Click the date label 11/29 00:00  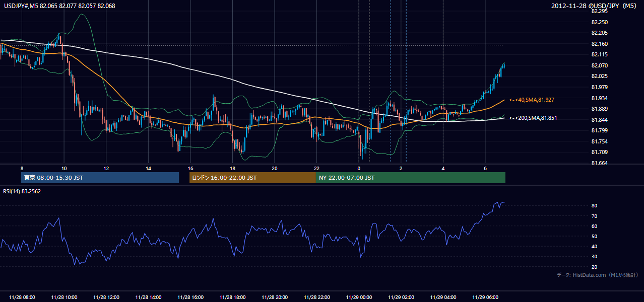(359, 297)
